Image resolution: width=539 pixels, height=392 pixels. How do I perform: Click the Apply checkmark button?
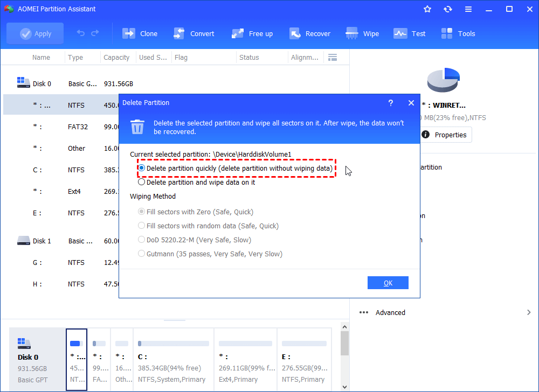pos(35,33)
